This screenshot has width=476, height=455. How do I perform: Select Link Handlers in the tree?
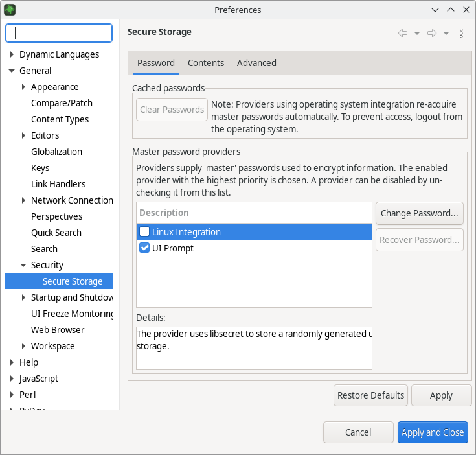pyautogui.click(x=58, y=184)
